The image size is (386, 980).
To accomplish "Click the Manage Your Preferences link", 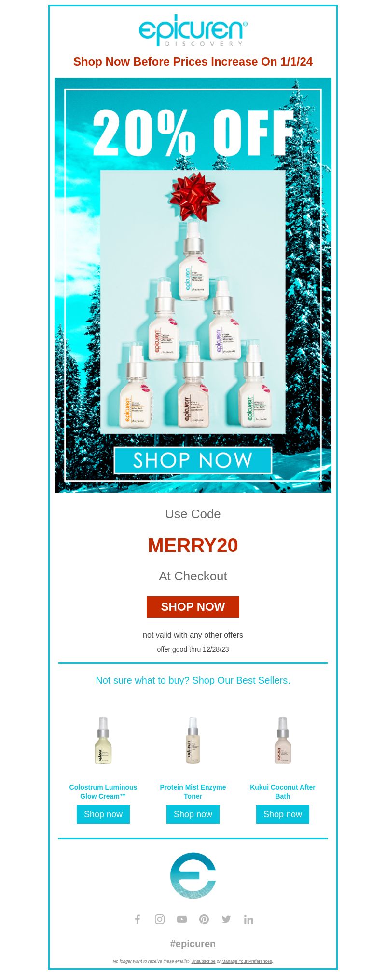I will click(247, 961).
